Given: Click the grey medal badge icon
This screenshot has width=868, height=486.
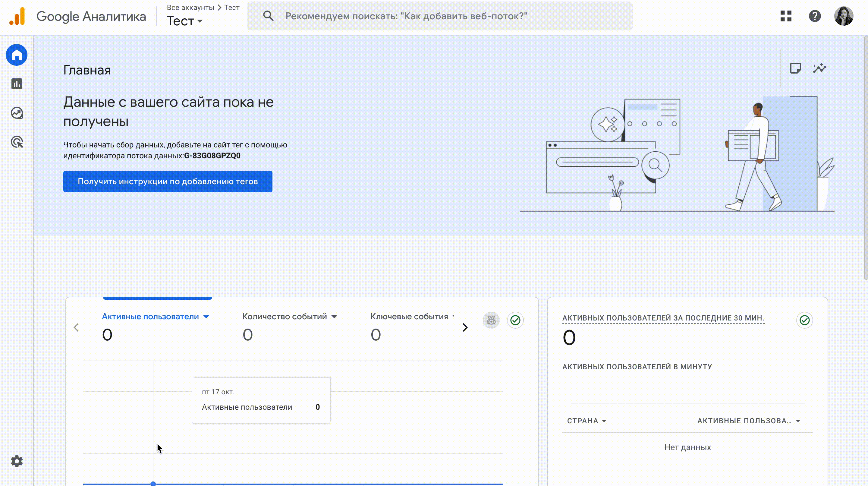Looking at the screenshot, I should 491,320.
